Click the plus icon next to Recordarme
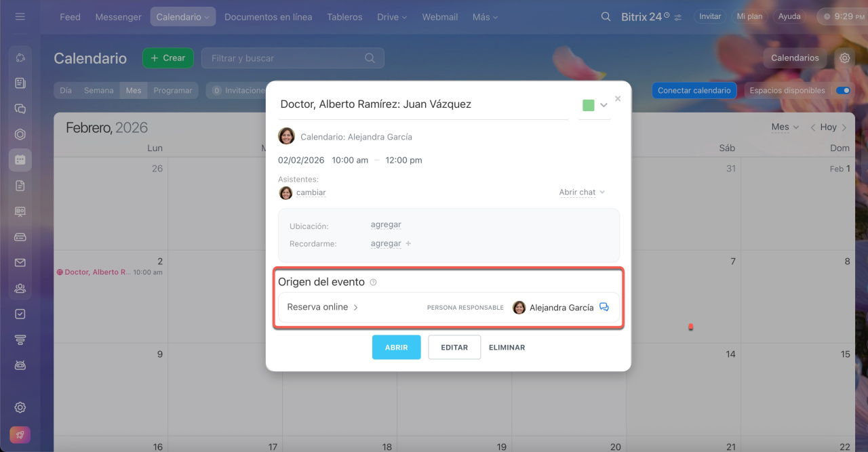The width and height of the screenshot is (868, 452). pos(408,244)
